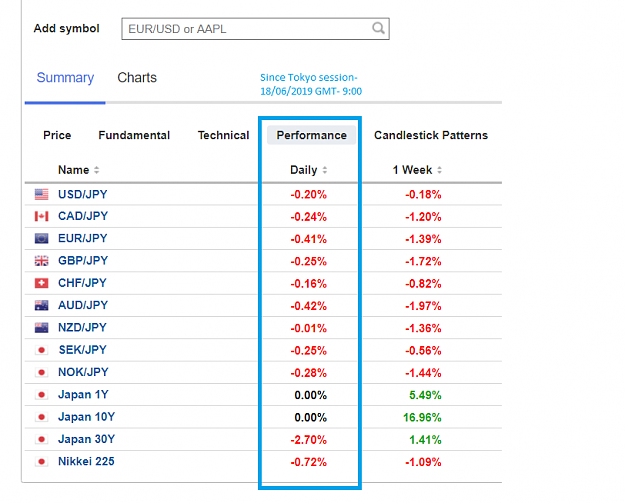
Task: Select the Price sub-tab
Action: click(x=57, y=135)
